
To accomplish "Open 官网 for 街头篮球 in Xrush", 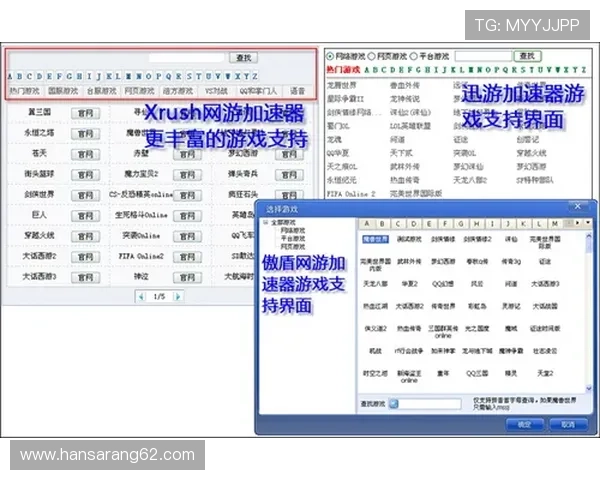I will tap(85, 175).
